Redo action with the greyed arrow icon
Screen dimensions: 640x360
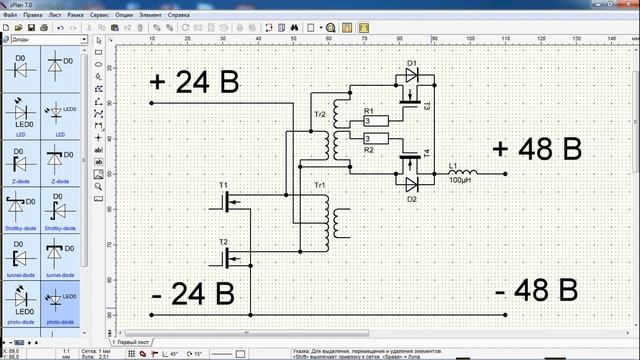point(73,28)
